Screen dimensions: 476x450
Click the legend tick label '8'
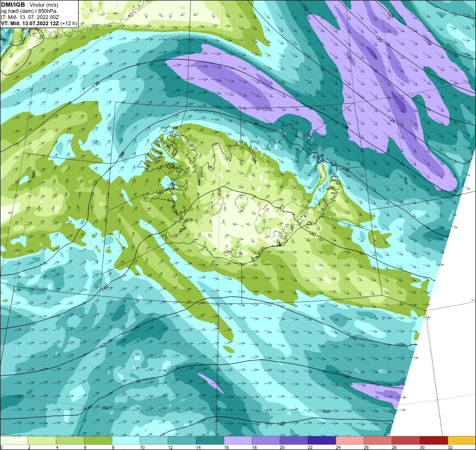(x=113, y=447)
